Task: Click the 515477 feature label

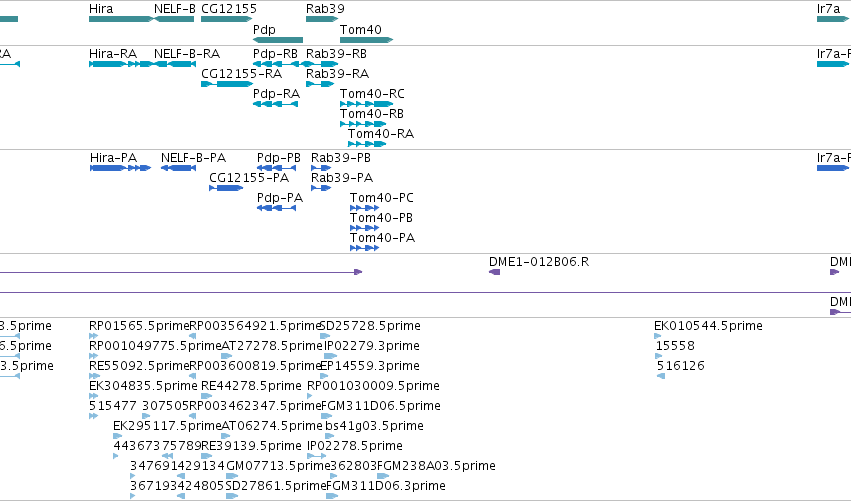Action: click(x=113, y=407)
